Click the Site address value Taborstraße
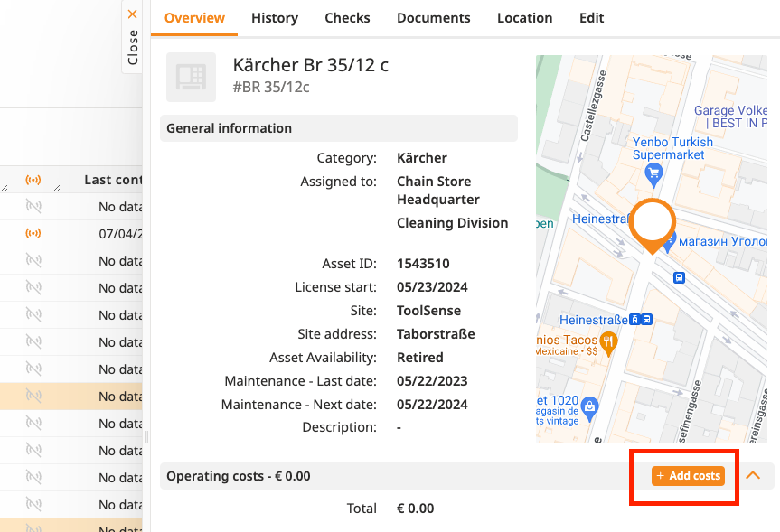780x532 pixels. 436,334
